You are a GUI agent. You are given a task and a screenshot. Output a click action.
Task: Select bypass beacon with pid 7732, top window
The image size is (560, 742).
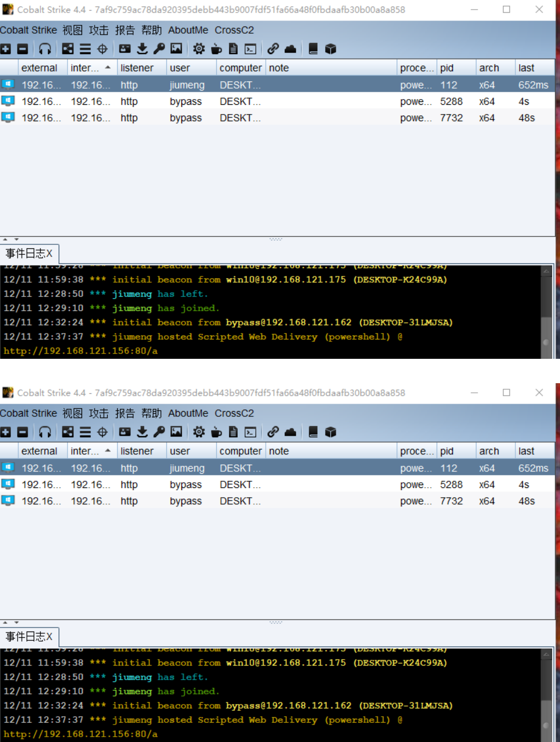[x=277, y=118]
